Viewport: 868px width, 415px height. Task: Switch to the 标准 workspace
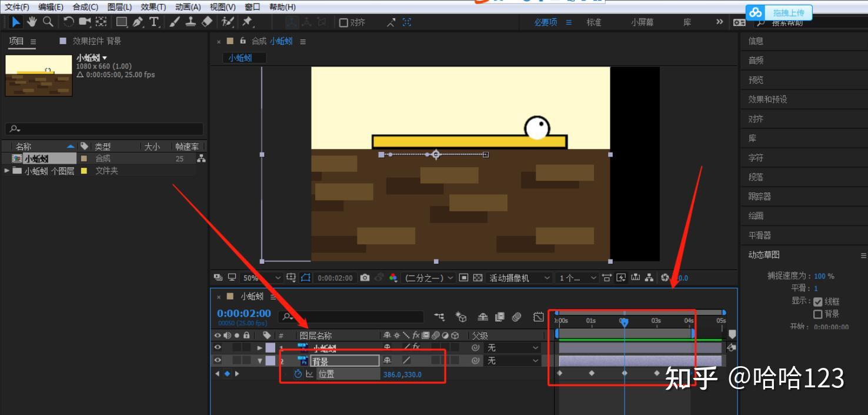[594, 22]
